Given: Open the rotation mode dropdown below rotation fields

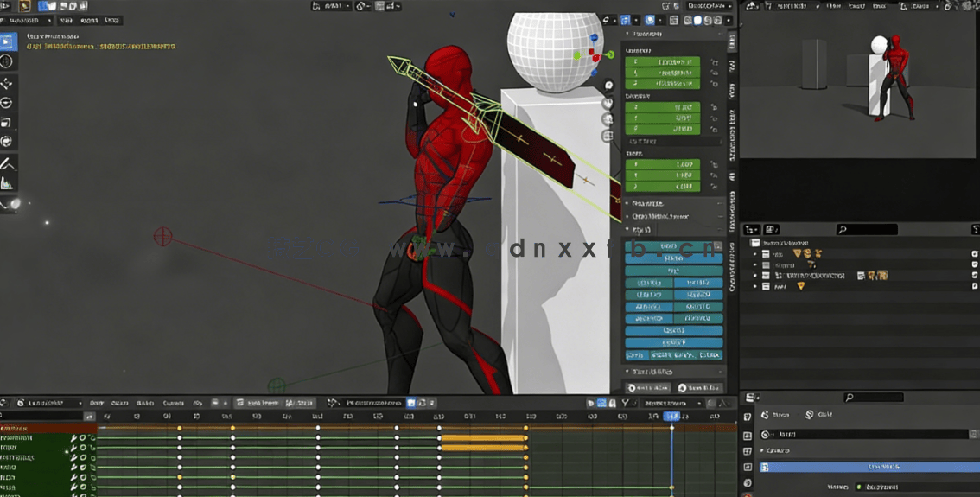Looking at the screenshot, I should point(674,141).
